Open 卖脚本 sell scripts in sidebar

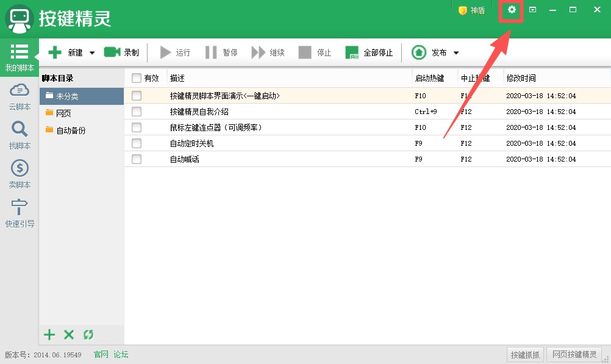[x=20, y=174]
